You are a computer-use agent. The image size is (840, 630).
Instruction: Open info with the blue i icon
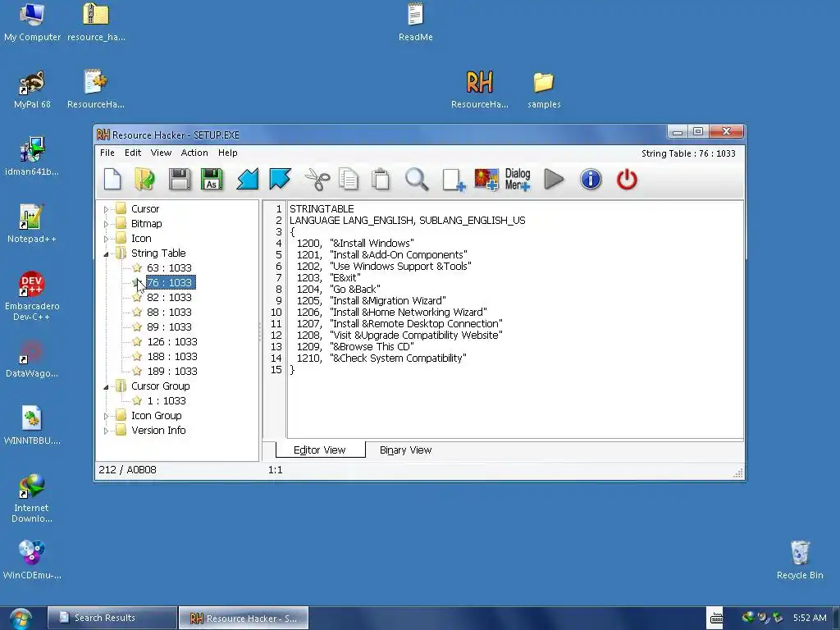click(x=591, y=179)
